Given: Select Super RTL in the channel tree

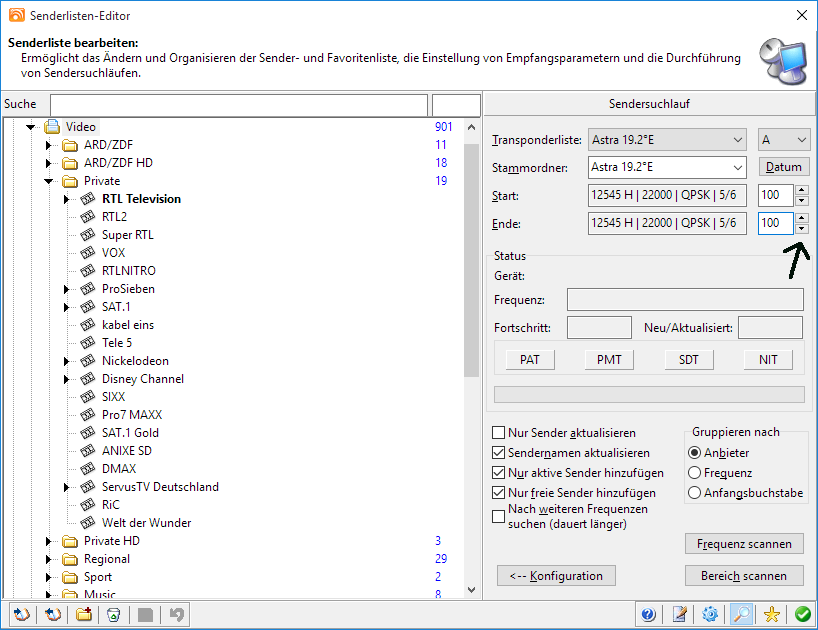Looking at the screenshot, I should [x=128, y=235].
